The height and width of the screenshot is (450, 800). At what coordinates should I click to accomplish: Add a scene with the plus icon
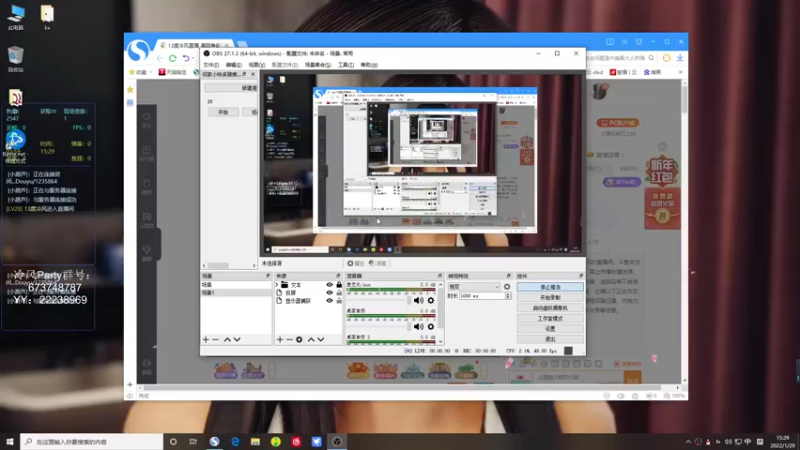tap(206, 340)
